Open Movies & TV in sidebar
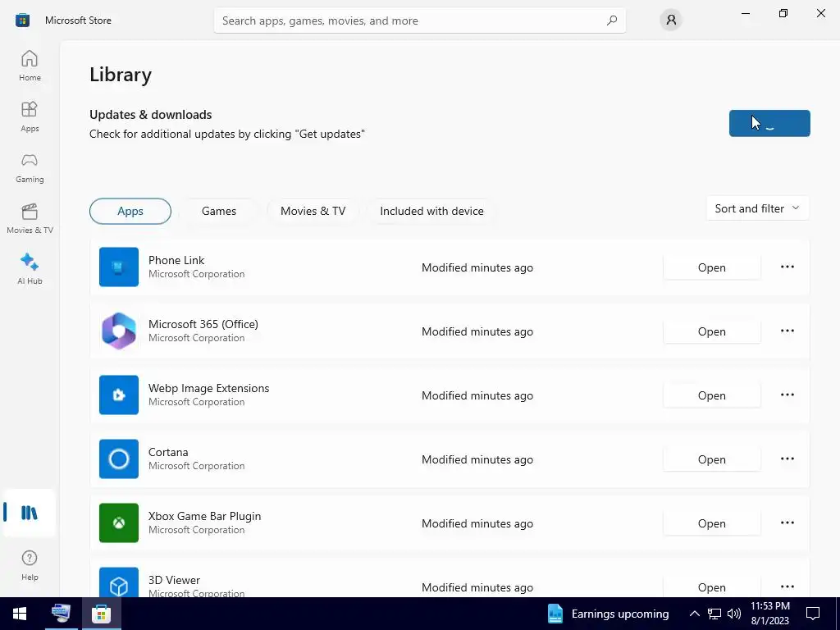Viewport: 840px width, 630px height. (x=30, y=218)
